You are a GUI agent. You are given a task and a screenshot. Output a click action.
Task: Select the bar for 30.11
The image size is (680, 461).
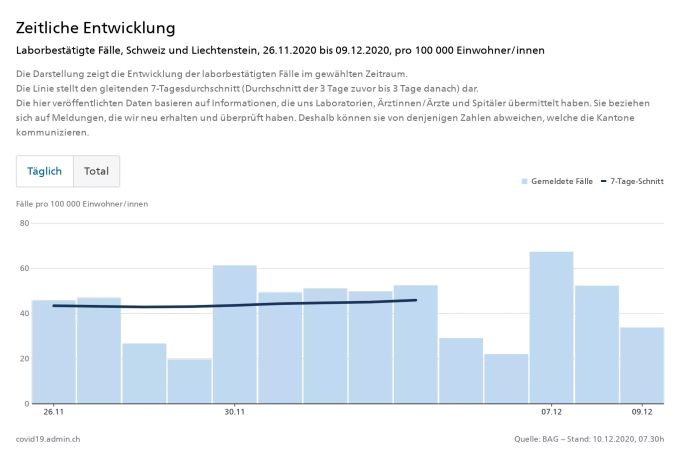pyautogui.click(x=235, y=334)
